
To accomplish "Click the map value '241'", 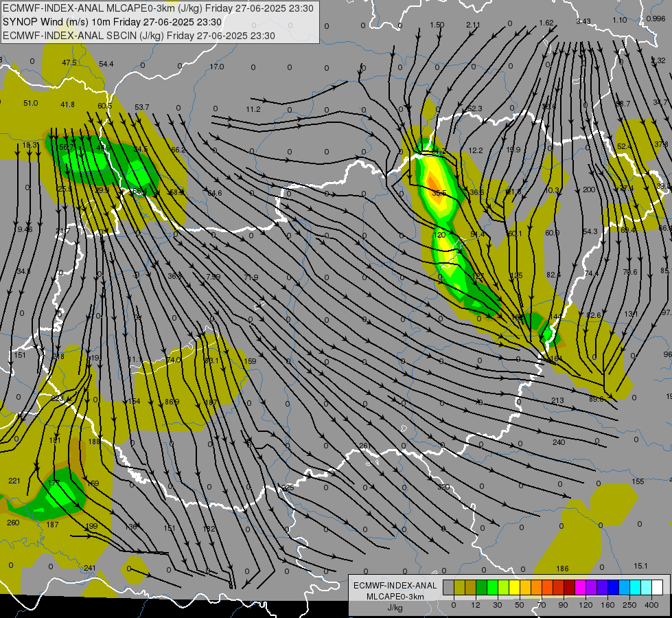I will [x=89, y=568].
